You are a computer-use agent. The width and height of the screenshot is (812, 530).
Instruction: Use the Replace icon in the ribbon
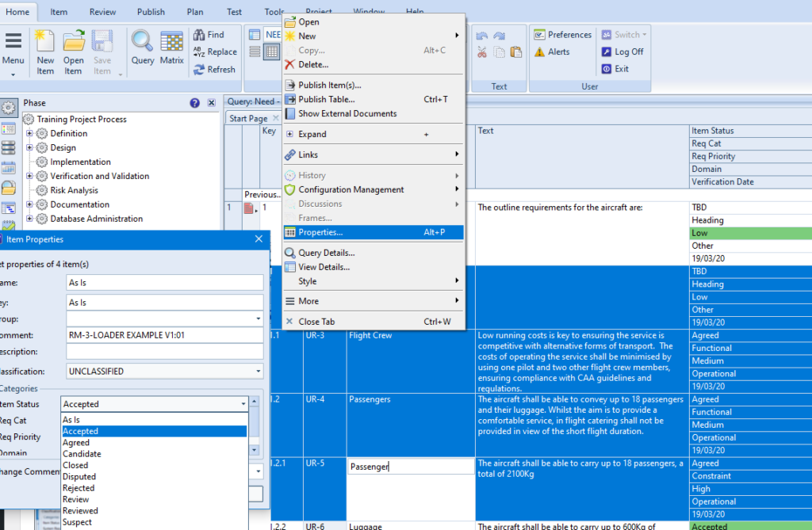(215, 51)
